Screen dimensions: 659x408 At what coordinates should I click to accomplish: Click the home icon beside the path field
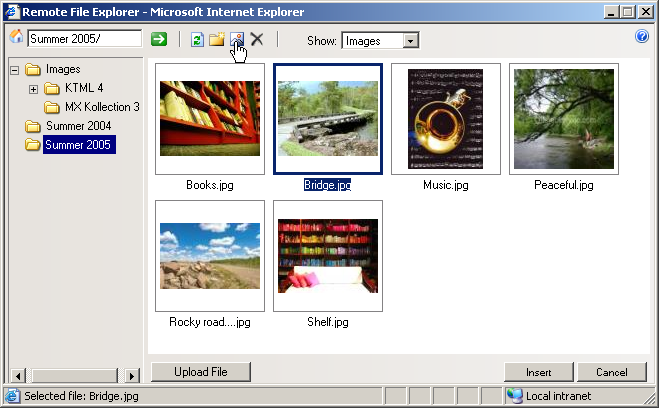point(16,37)
